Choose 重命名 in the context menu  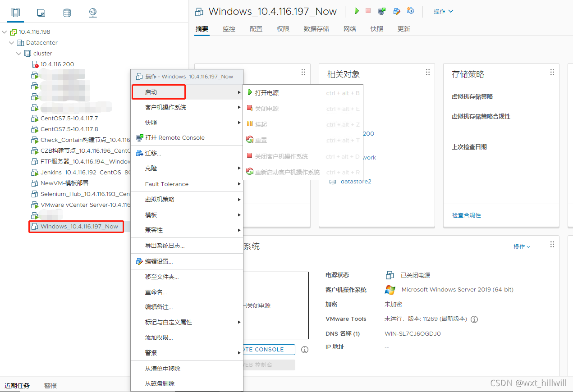187,292
